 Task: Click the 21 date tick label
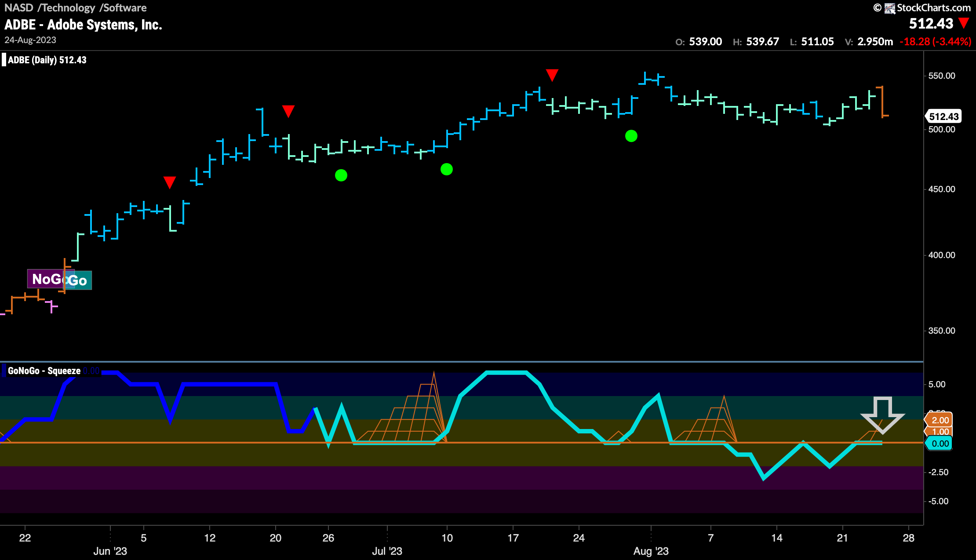click(x=842, y=538)
